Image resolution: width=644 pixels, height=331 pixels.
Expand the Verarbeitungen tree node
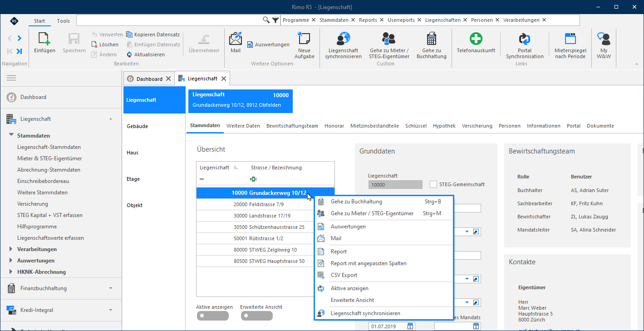pos(11,249)
